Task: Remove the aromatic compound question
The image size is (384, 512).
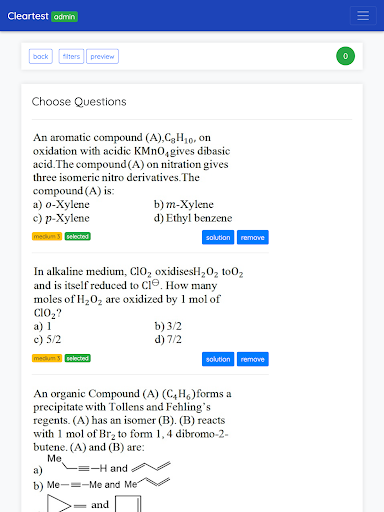Action: pos(253,237)
